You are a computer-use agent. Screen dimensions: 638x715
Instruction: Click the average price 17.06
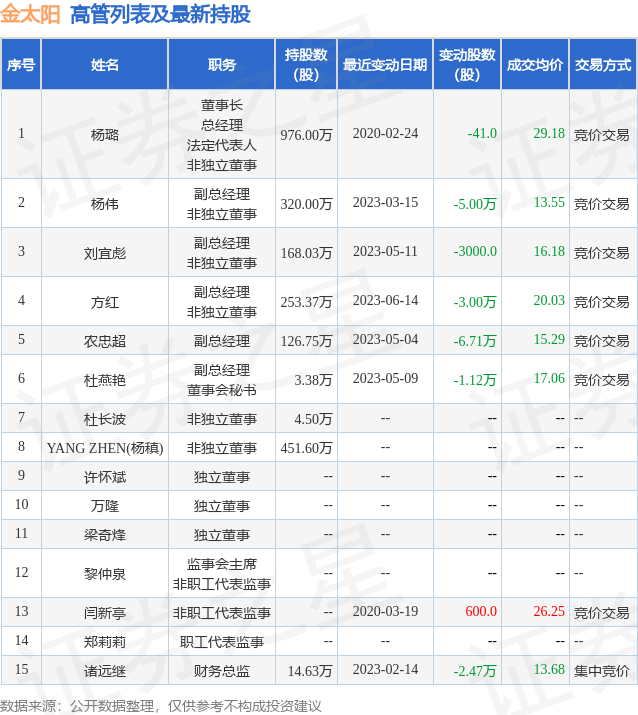549,378
